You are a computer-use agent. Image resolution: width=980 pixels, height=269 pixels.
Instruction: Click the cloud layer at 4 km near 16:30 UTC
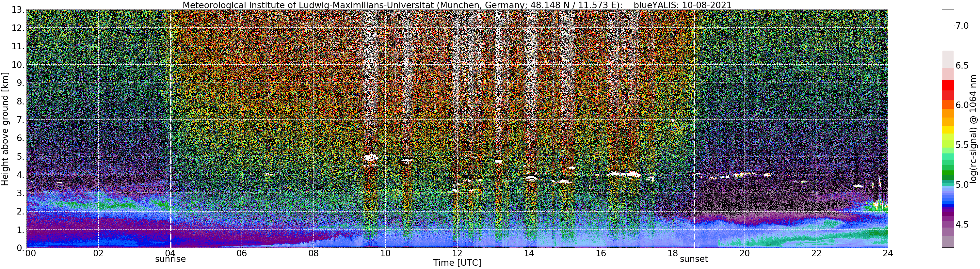click(x=623, y=174)
